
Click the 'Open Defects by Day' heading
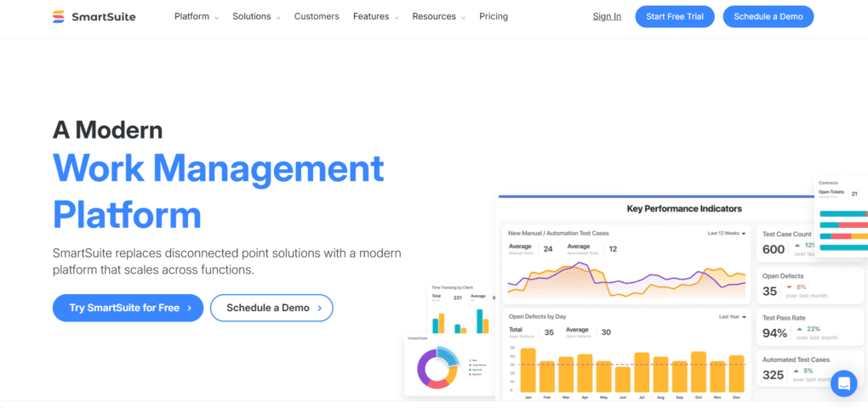coord(537,317)
